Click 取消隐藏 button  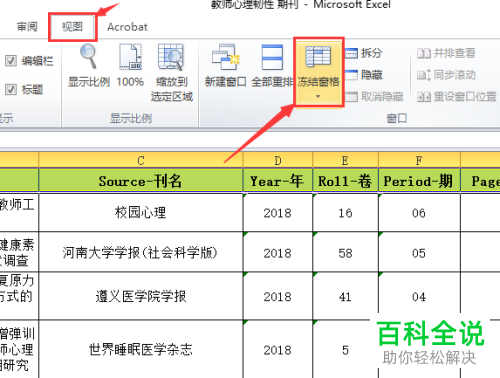pyautogui.click(x=374, y=97)
